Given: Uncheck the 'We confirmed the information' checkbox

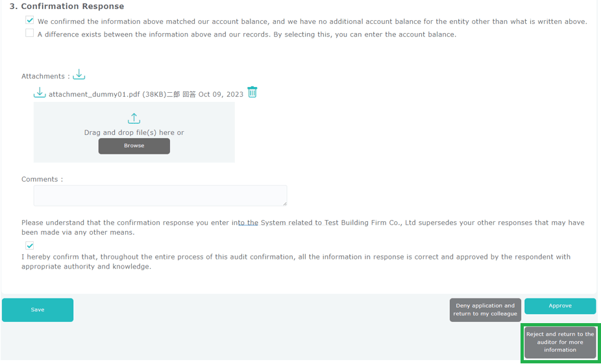Looking at the screenshot, I should [30, 20].
